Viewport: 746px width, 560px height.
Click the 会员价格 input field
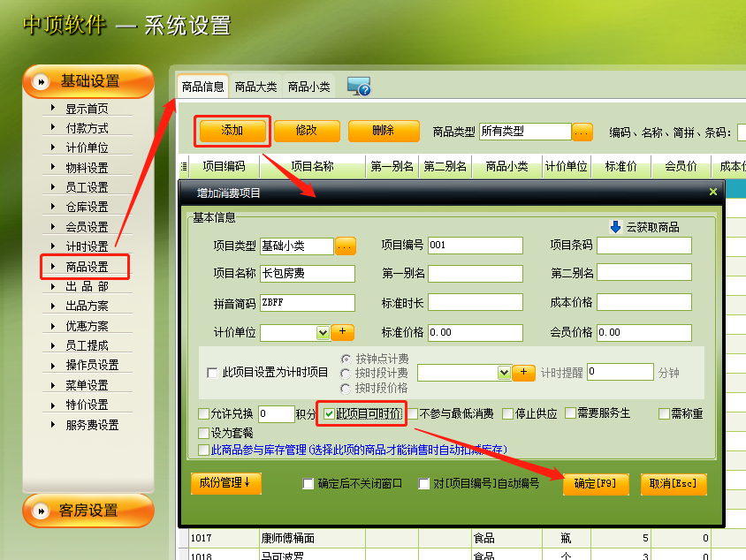point(644,333)
